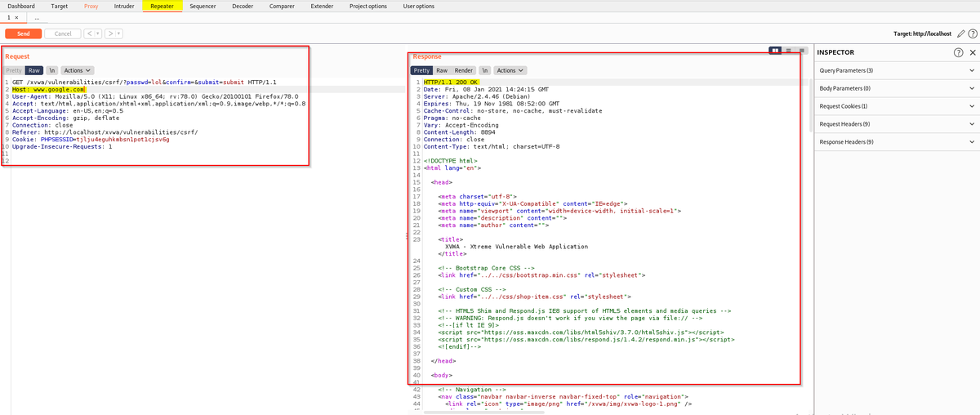Switch to top-bottom split layout
The image size is (980, 415).
coord(786,51)
